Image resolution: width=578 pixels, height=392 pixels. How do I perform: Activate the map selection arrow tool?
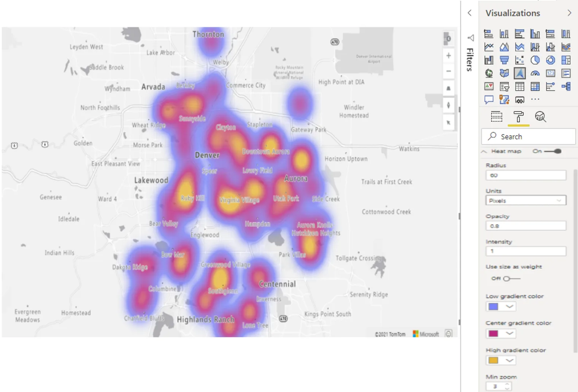449,122
